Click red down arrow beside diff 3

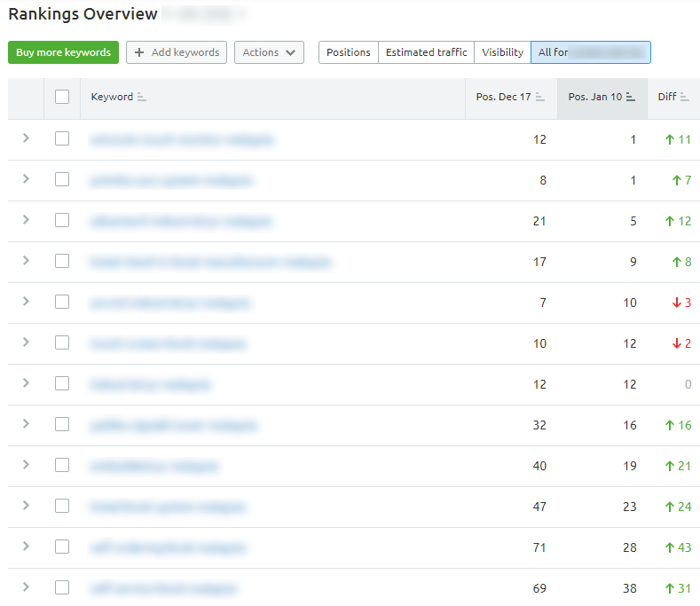click(x=677, y=303)
